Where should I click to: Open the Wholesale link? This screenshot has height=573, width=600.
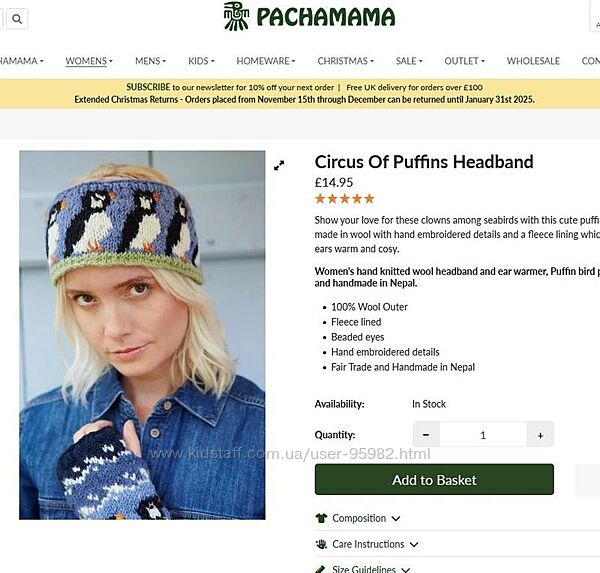[x=533, y=61]
